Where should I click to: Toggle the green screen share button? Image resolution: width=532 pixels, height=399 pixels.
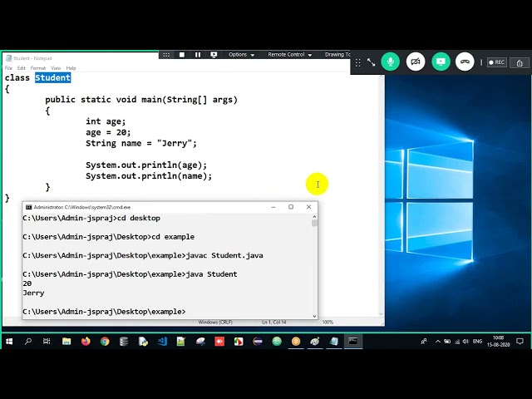coord(441,62)
